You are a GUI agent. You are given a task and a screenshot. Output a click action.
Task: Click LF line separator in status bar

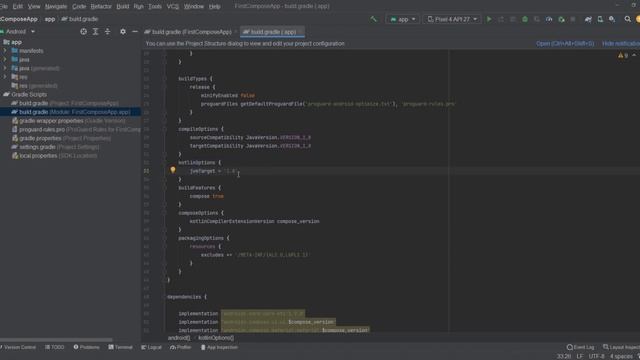click(x=580, y=356)
